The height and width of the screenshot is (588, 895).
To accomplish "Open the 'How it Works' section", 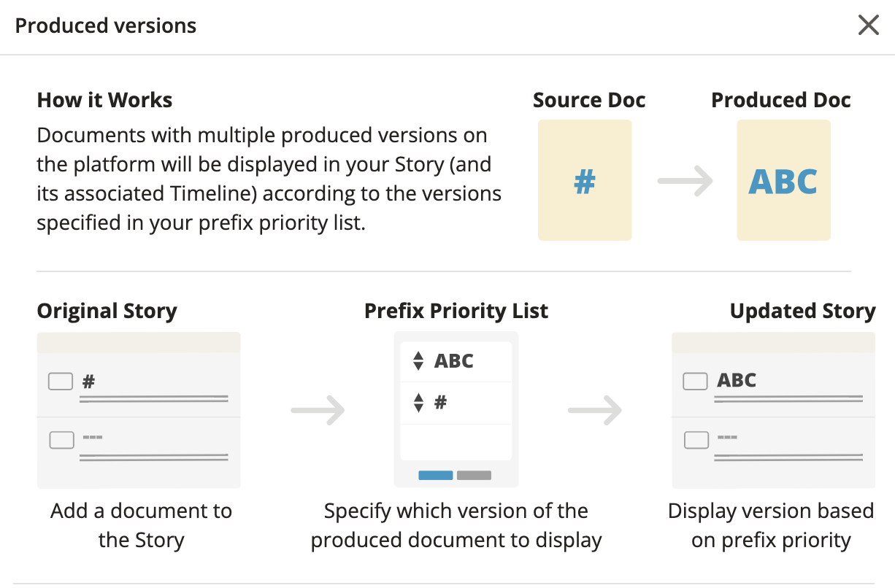I will coord(104,100).
